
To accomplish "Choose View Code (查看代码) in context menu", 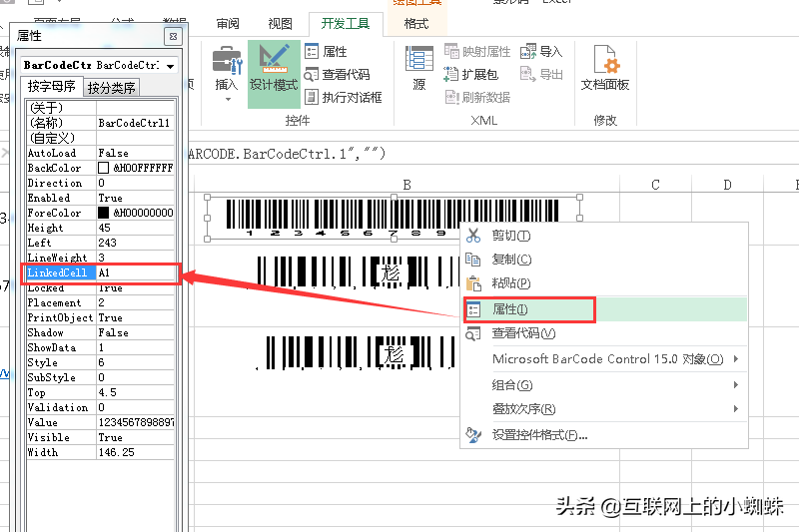I will [x=604, y=333].
